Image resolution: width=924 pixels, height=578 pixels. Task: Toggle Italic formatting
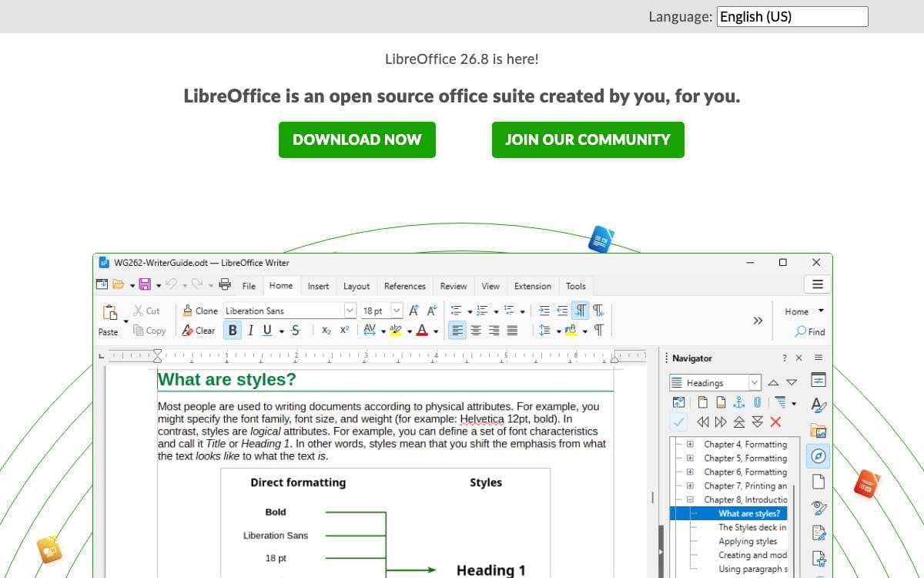tap(250, 331)
